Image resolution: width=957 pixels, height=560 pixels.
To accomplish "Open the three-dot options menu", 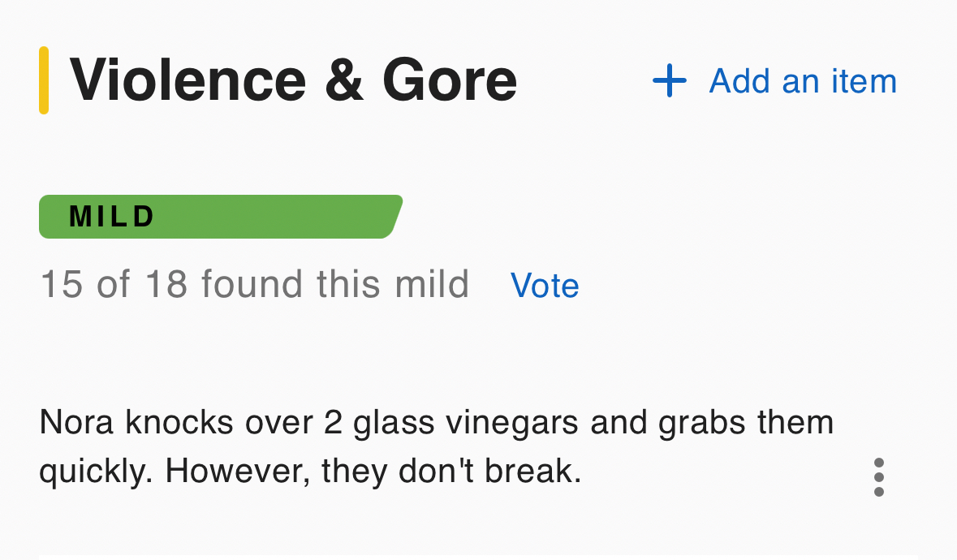I will tap(878, 477).
